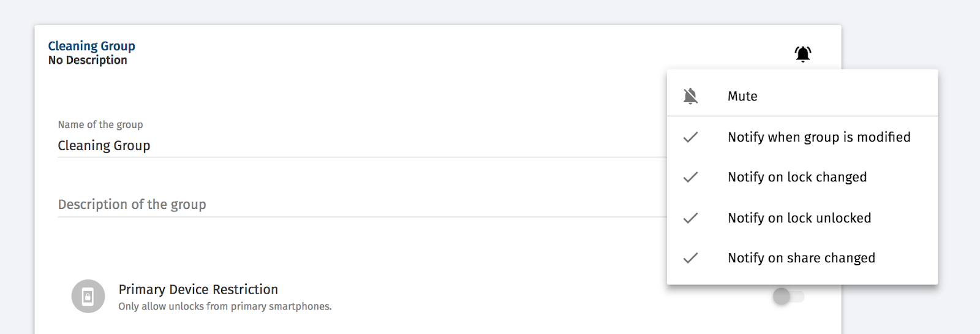Choose Notify when group is modified
The image size is (980, 334).
(802, 137)
